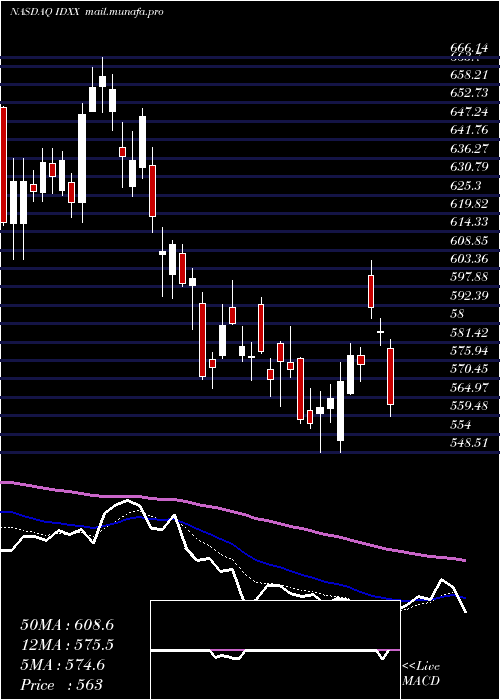Select the 652.73 price axis label

[x=469, y=93]
